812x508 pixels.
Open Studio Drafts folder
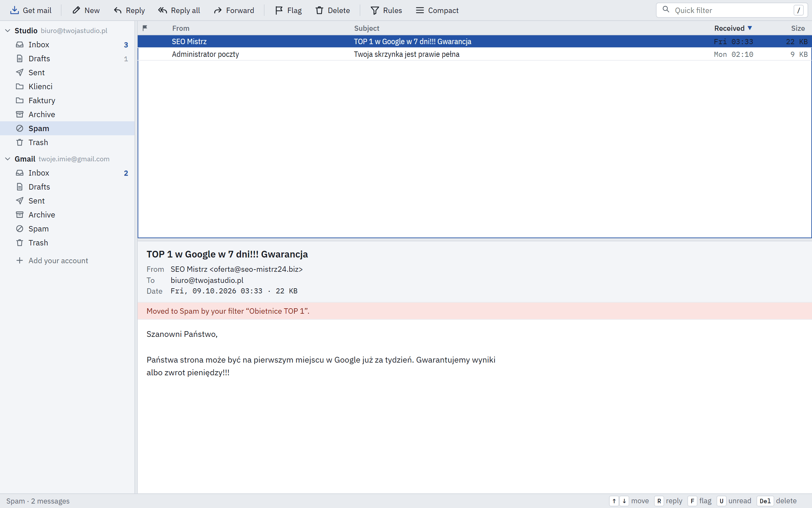[x=67, y=58]
